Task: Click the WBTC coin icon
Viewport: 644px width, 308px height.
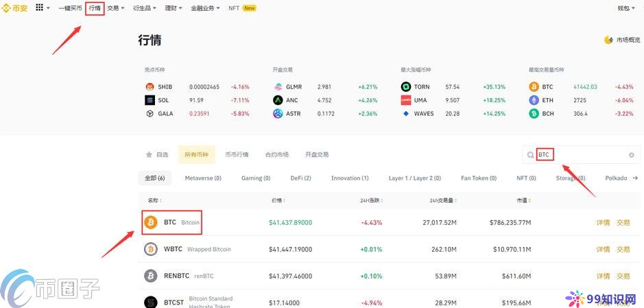Action: click(x=151, y=249)
